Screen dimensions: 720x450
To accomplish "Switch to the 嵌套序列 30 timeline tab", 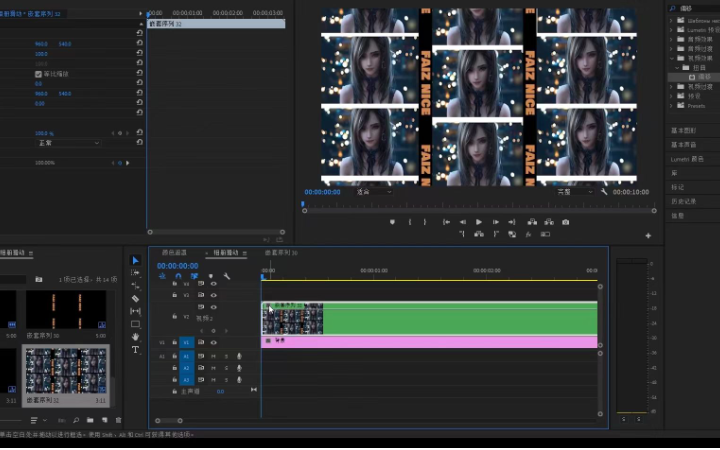I will (281, 253).
